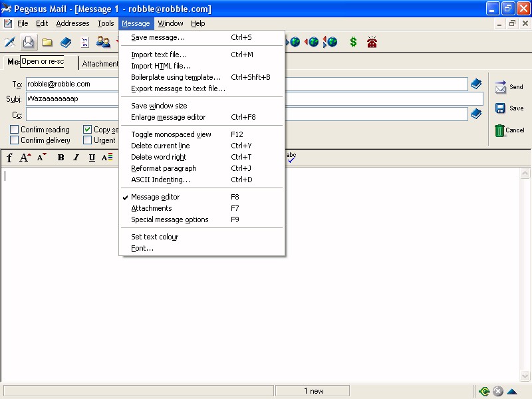This screenshot has width=532, height=399.
Task: Click the two-people distribution lists toolbar icon
Action: (103, 42)
